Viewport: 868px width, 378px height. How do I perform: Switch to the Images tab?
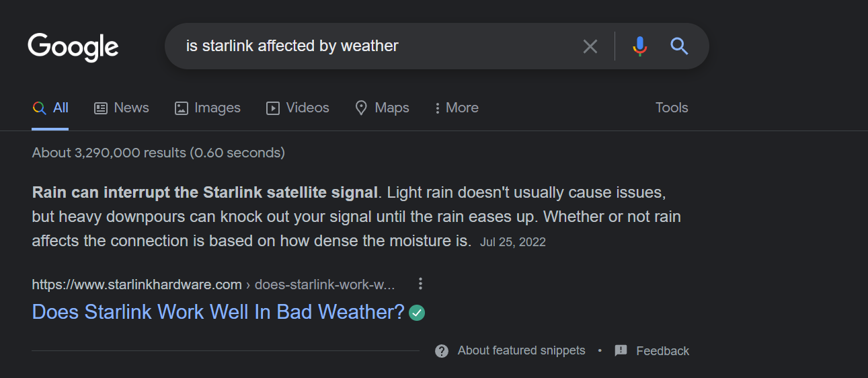point(208,108)
